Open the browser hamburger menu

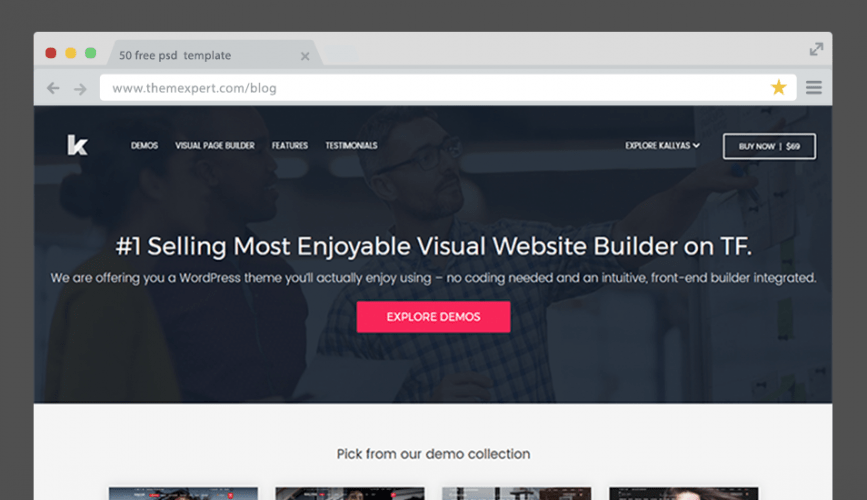click(x=813, y=88)
